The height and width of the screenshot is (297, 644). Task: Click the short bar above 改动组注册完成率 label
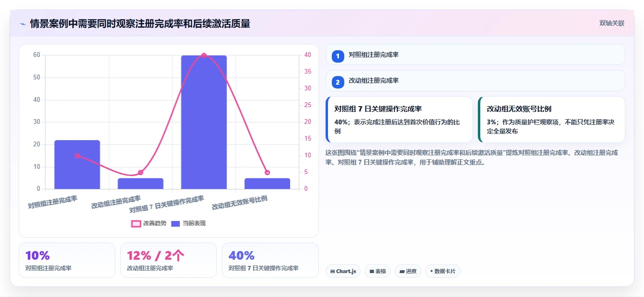tap(140, 184)
